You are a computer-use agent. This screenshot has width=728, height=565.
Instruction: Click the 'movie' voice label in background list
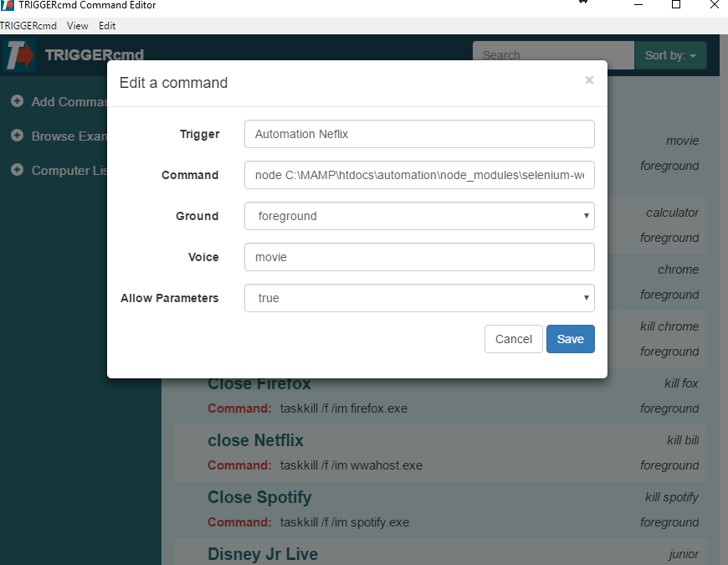pyautogui.click(x=682, y=141)
